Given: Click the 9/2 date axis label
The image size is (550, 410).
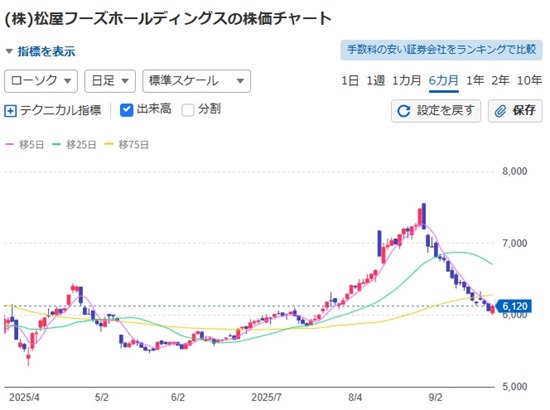Looking at the screenshot, I should pos(436,397).
